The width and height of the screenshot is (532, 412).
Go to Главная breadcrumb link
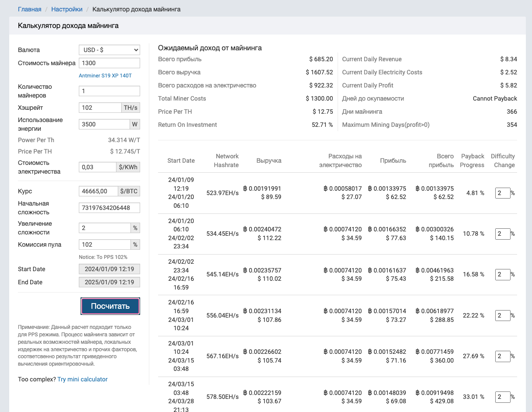[x=29, y=9]
